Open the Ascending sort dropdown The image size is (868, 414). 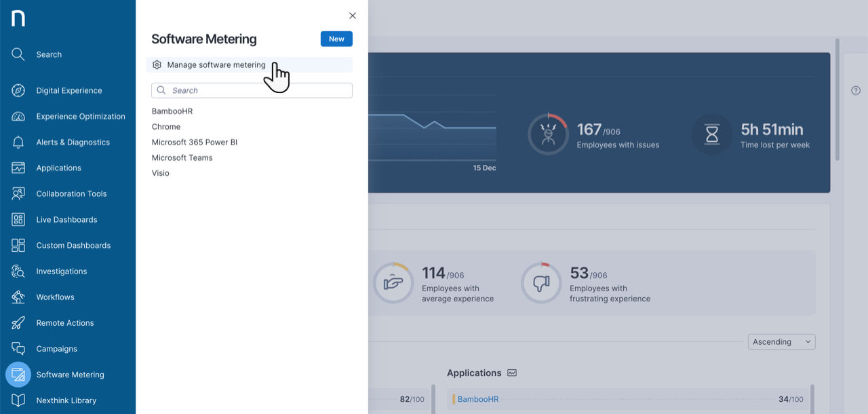[781, 341]
